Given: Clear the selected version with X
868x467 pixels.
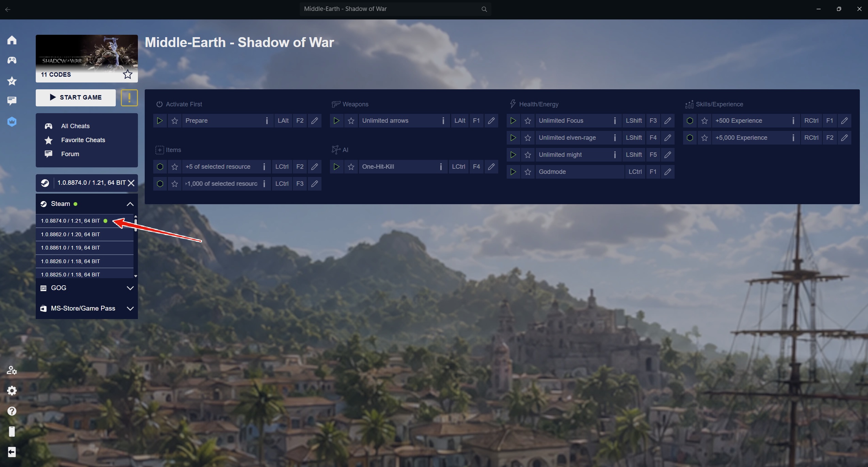Looking at the screenshot, I should [x=131, y=183].
